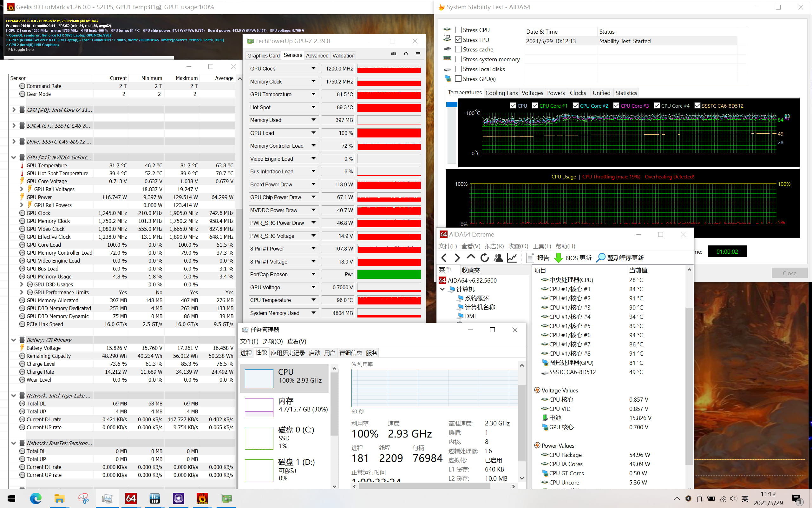
Task: Open FurMark from the taskbar
Action: pyautogui.click(x=202, y=498)
